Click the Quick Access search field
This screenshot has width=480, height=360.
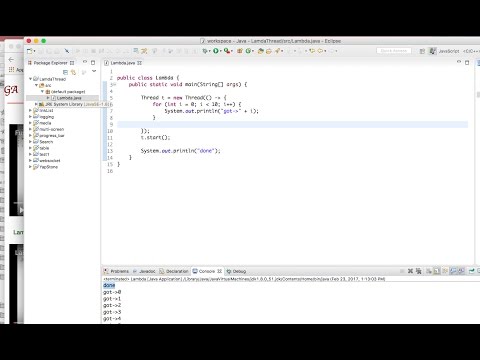394,51
